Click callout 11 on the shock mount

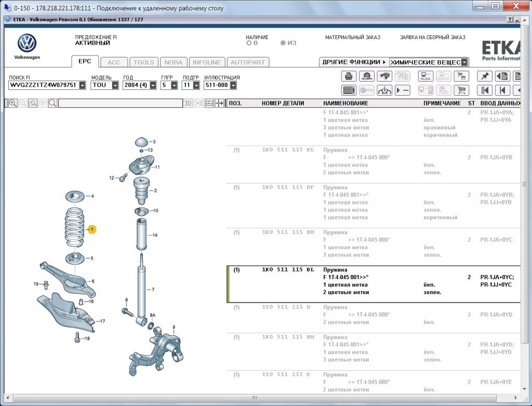(x=157, y=167)
